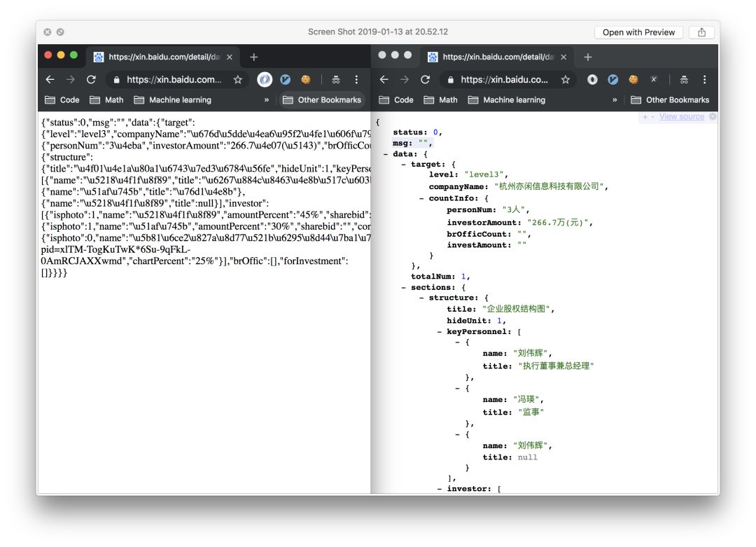Reload the left browser page
Viewport: 756px width, 547px height.
pyautogui.click(x=91, y=80)
